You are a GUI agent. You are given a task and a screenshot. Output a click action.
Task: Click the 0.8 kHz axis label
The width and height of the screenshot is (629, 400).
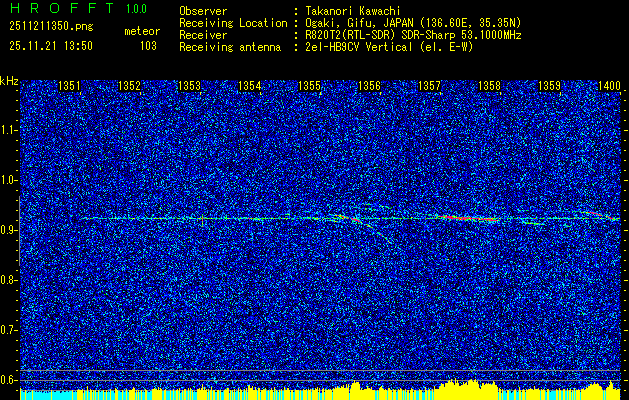[x=8, y=280]
